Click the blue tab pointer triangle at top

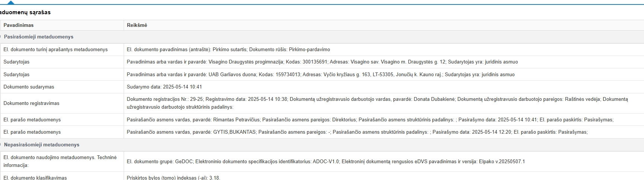[x=11, y=2]
